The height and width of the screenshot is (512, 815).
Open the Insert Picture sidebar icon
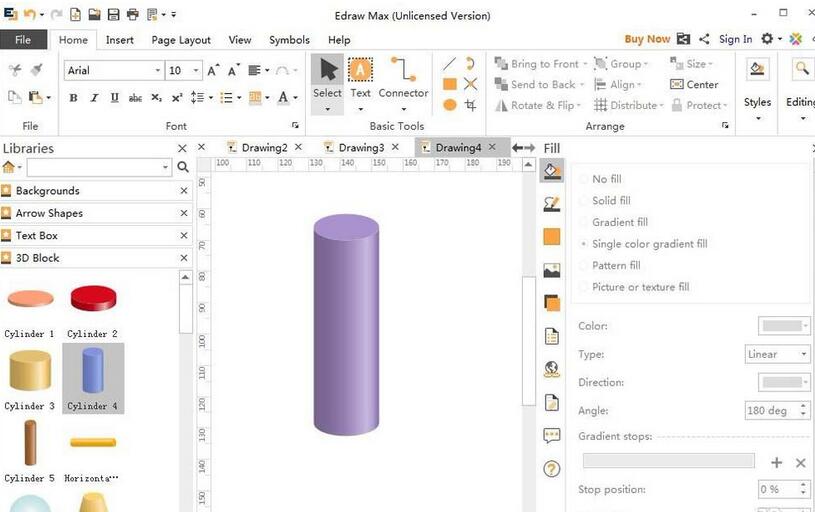pyautogui.click(x=551, y=270)
